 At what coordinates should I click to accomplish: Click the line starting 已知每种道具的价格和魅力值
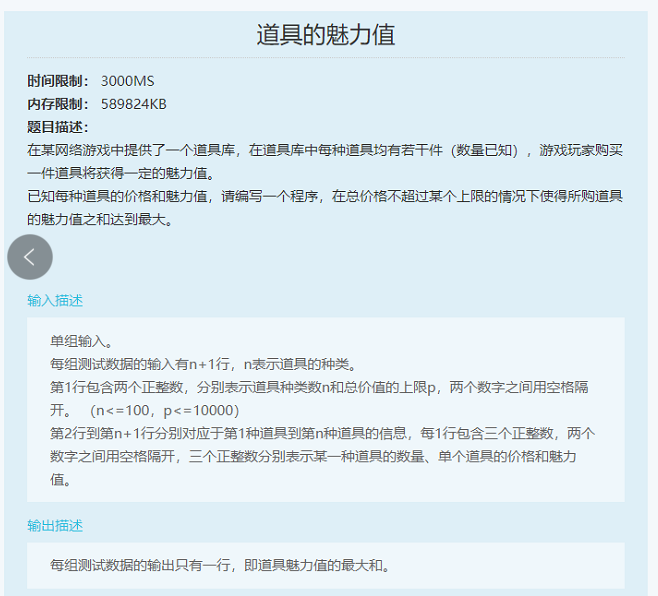(x=325, y=196)
